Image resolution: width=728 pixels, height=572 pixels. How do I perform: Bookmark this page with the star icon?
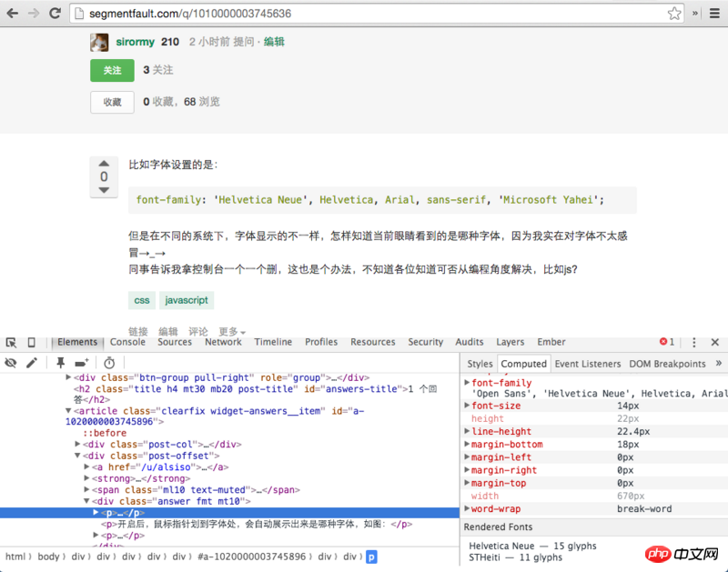pos(674,14)
